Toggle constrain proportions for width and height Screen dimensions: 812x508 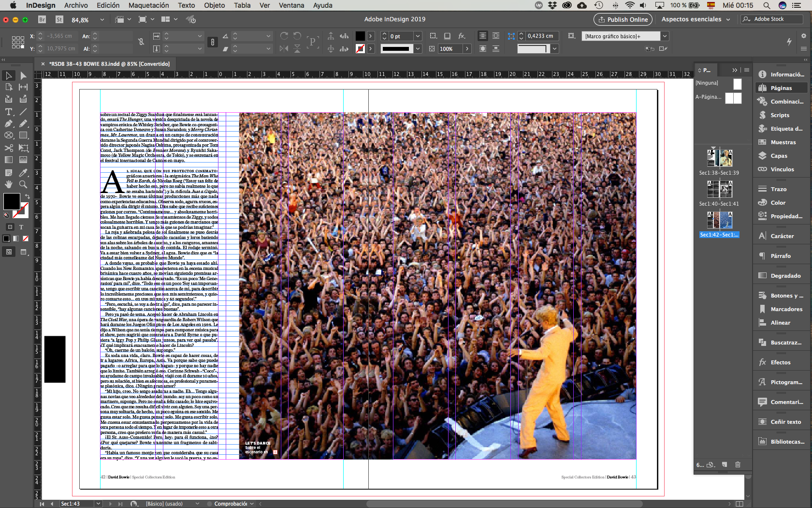pos(141,42)
